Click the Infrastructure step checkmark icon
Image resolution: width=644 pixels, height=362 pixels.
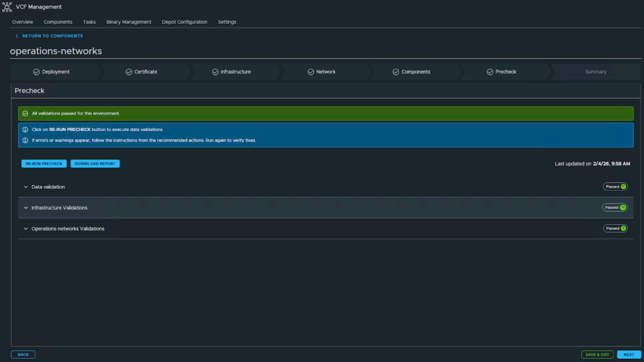(x=215, y=72)
